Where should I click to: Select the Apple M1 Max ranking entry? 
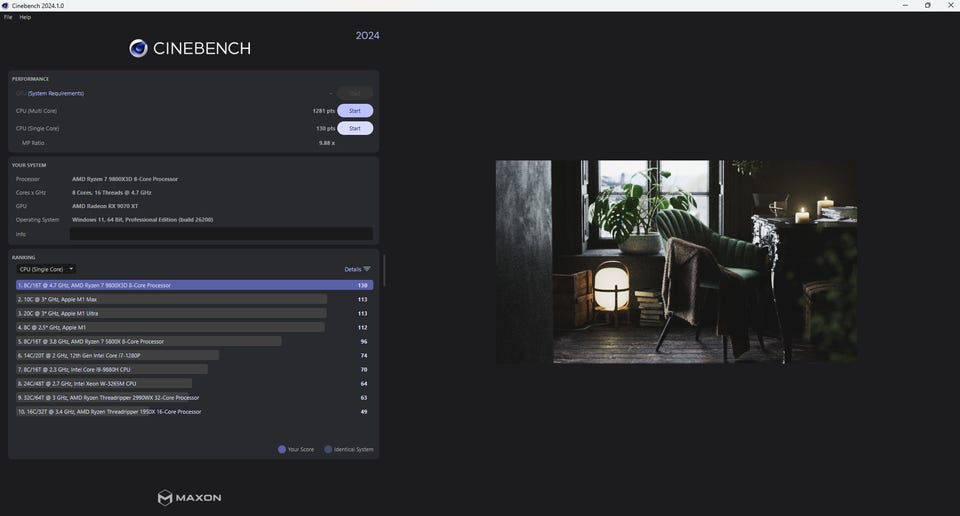click(172, 299)
